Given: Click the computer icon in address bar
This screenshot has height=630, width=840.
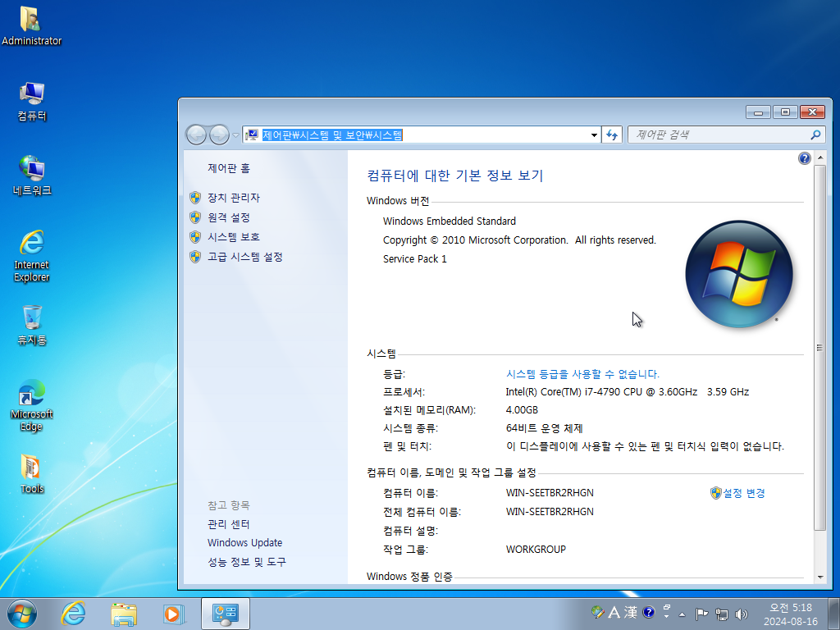Looking at the screenshot, I should [253, 135].
